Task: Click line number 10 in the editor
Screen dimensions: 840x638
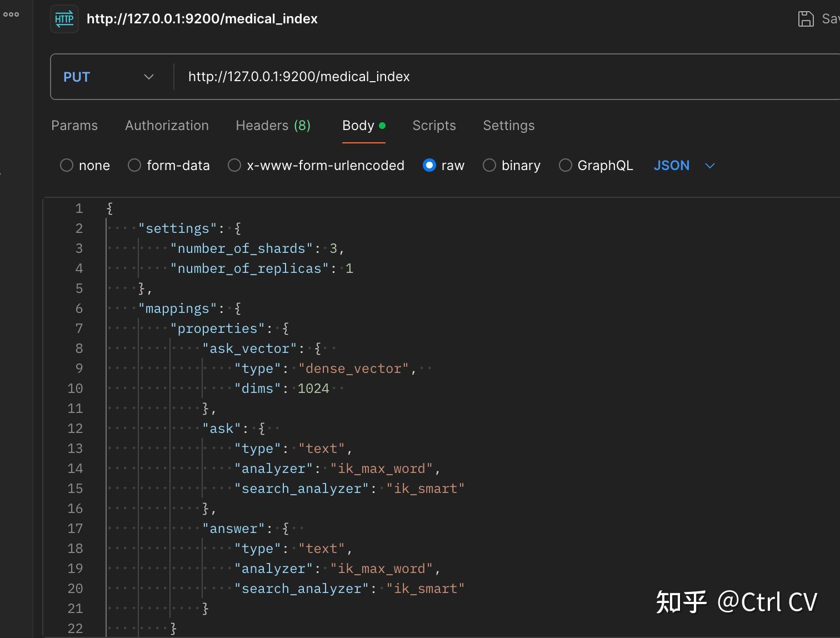Action: [76, 388]
